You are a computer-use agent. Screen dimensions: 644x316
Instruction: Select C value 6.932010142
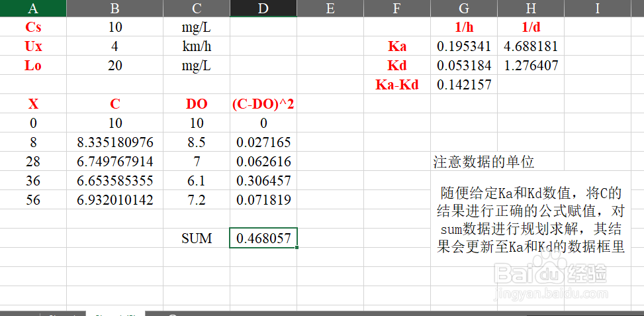(115, 199)
